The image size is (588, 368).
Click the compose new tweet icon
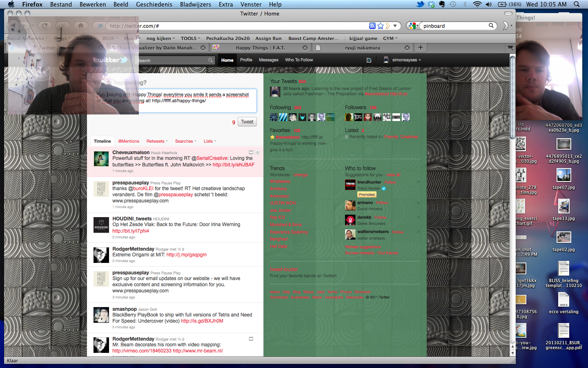pyautogui.click(x=369, y=60)
